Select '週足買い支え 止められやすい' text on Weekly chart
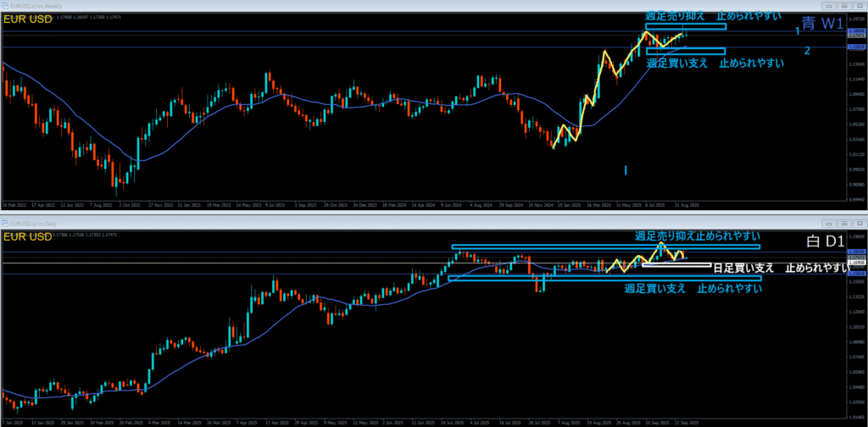The width and height of the screenshot is (868, 427). click(715, 63)
